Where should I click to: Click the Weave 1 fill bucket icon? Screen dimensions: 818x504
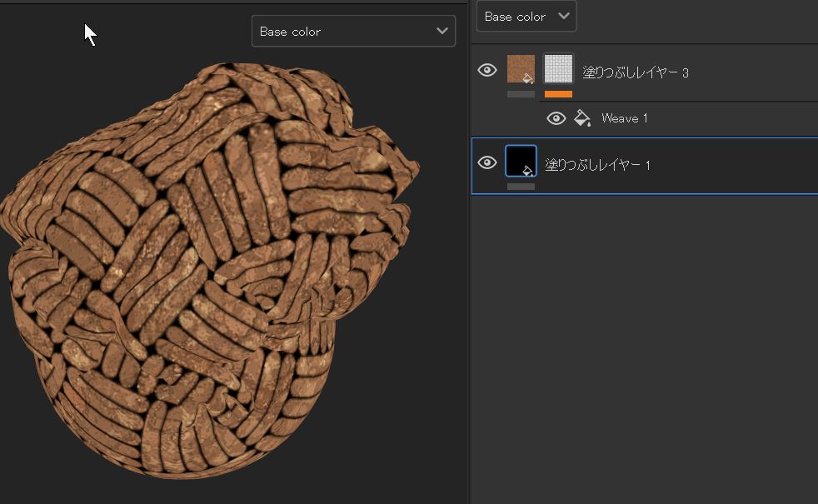tap(583, 118)
